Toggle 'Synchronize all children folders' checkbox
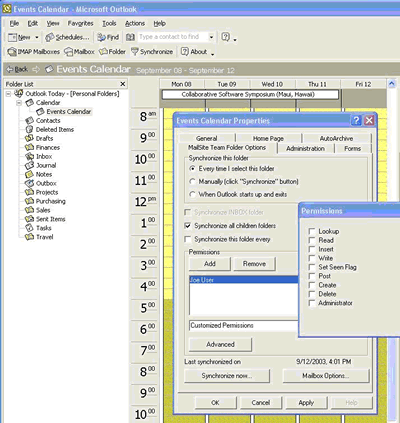 tap(188, 226)
